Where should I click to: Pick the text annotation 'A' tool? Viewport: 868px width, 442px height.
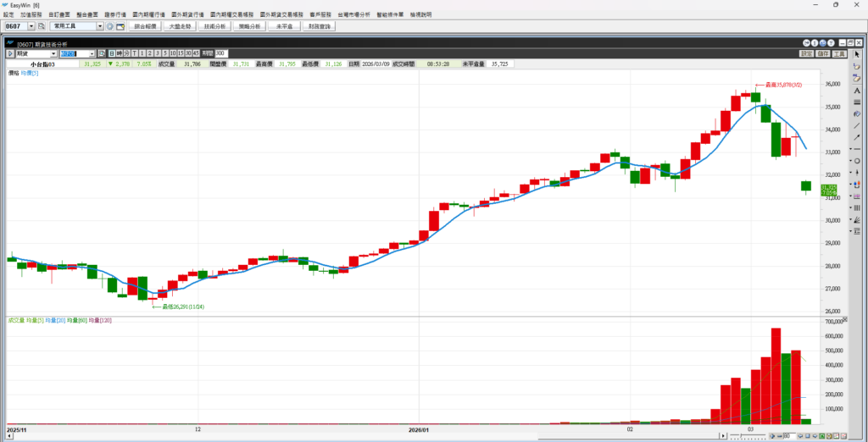click(857, 90)
